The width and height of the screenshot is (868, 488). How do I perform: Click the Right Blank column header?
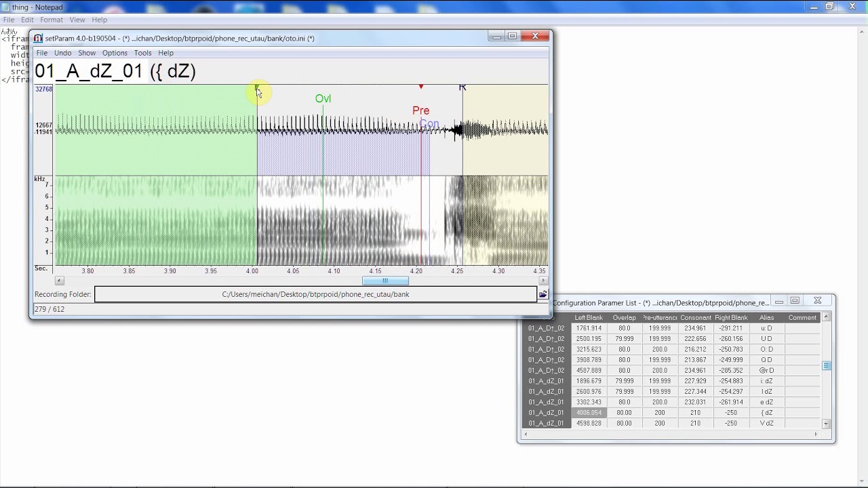click(x=731, y=317)
